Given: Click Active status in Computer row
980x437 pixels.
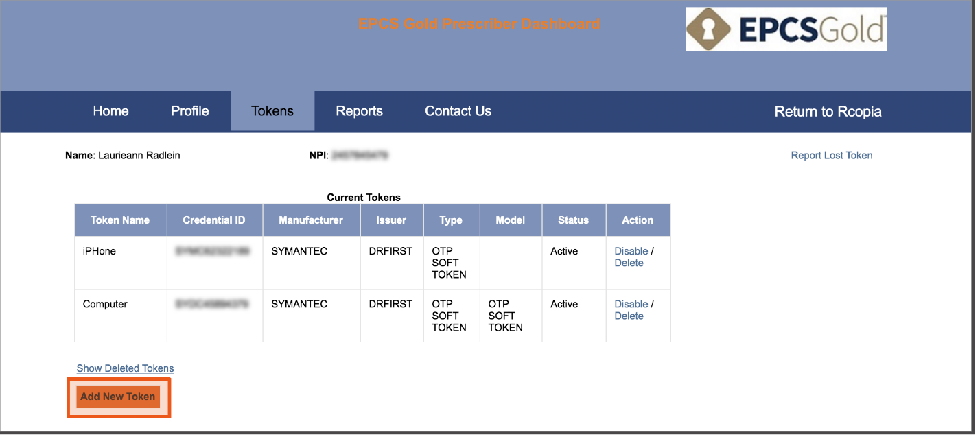Looking at the screenshot, I should (x=564, y=304).
